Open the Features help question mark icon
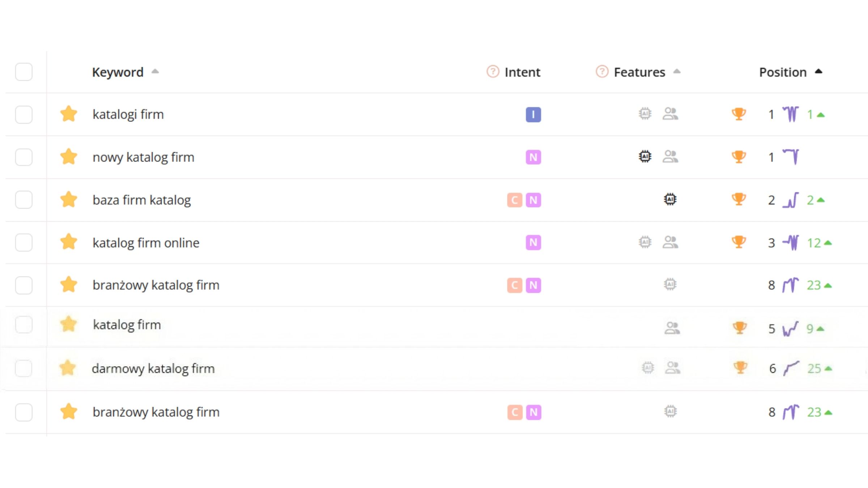This screenshot has height=488, width=868. click(x=602, y=72)
